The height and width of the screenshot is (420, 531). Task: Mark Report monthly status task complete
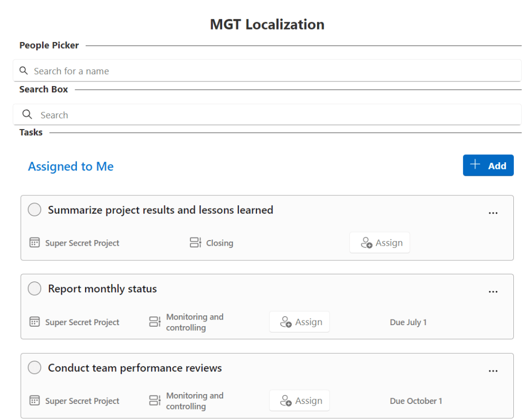[x=34, y=289]
